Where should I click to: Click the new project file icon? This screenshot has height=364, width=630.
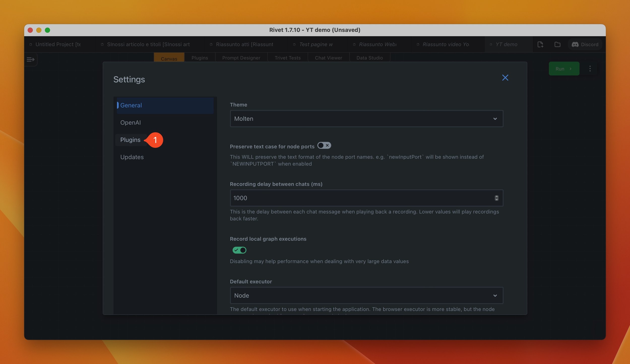click(540, 44)
